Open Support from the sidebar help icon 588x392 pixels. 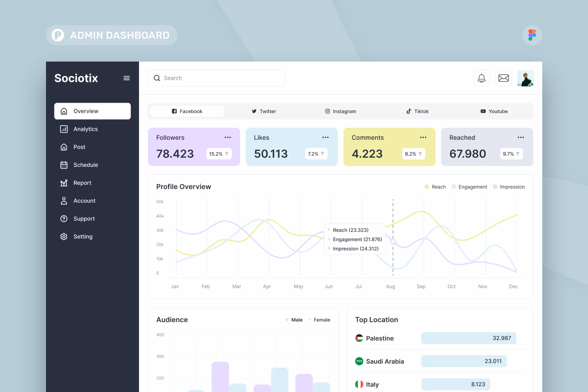[x=64, y=219]
